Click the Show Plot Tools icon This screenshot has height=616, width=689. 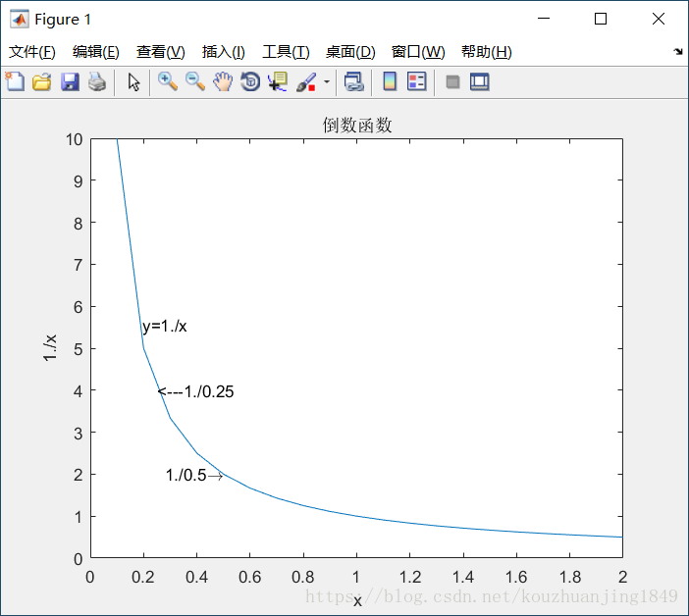coord(479,82)
